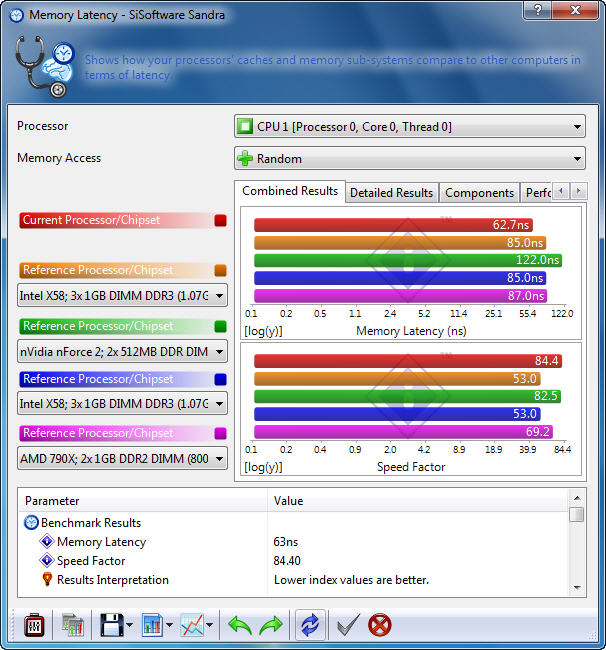This screenshot has width=606, height=650.
Task: Open bar chart icon's dropdown arrow
Action: tap(169, 625)
